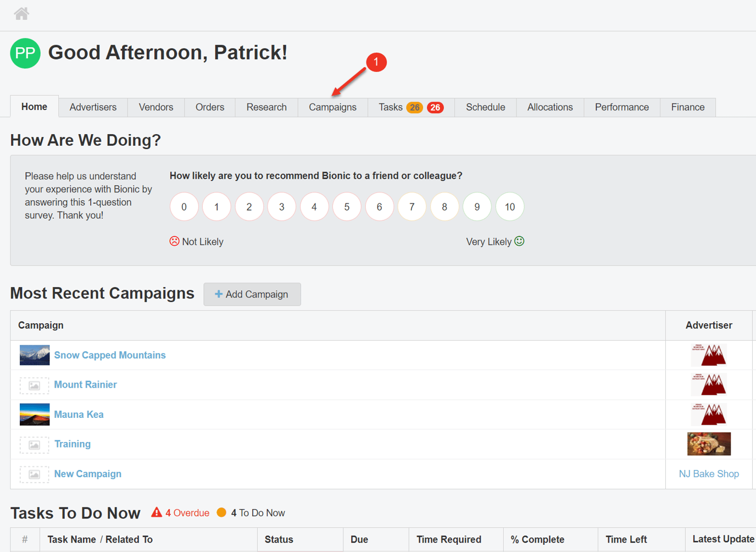Click the orange To Do Now dot icon
This screenshot has height=552, width=756.
[x=222, y=512]
